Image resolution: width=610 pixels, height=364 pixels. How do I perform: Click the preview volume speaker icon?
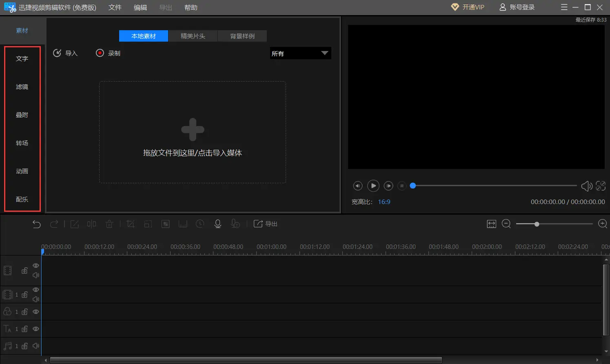587,186
